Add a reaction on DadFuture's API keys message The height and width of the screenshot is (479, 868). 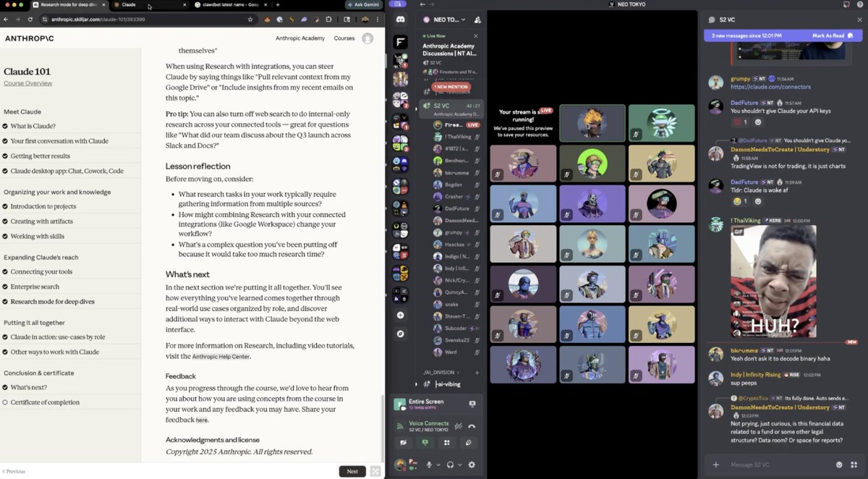point(758,122)
